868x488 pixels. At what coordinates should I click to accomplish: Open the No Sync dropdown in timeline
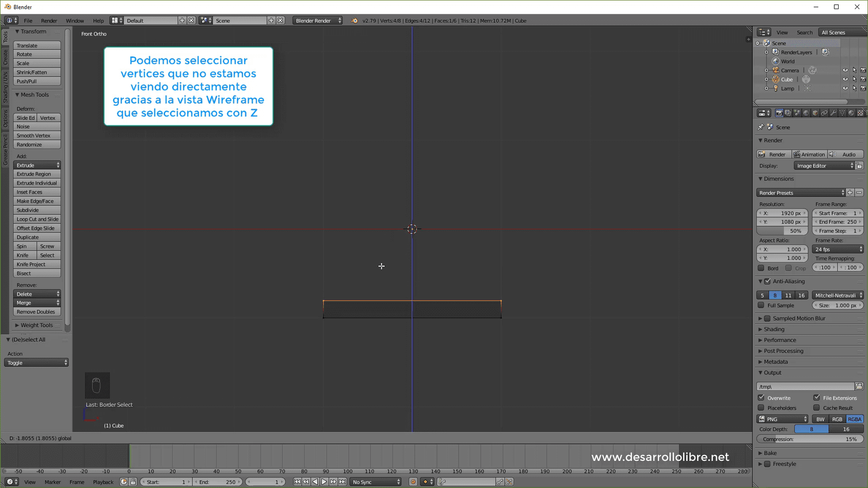tap(375, 482)
